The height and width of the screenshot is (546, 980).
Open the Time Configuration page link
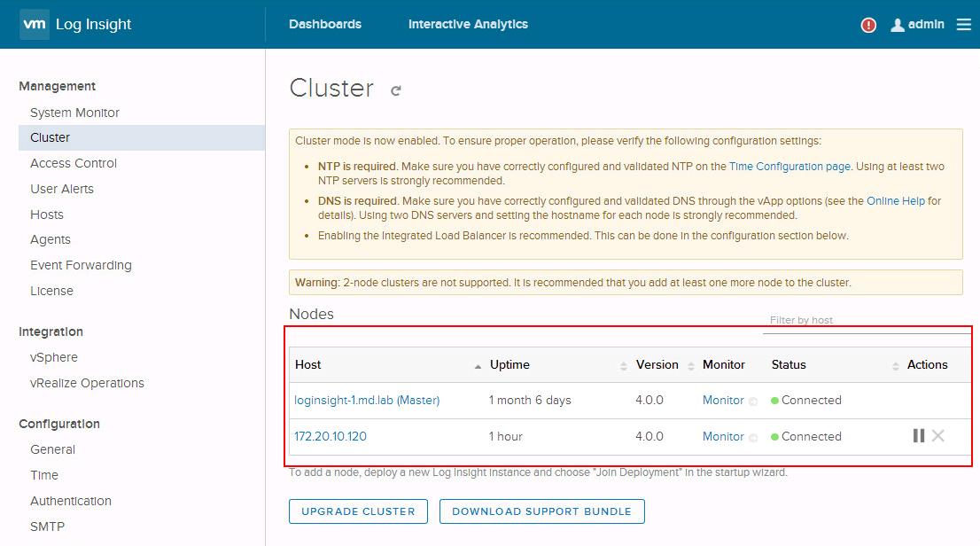coord(789,167)
